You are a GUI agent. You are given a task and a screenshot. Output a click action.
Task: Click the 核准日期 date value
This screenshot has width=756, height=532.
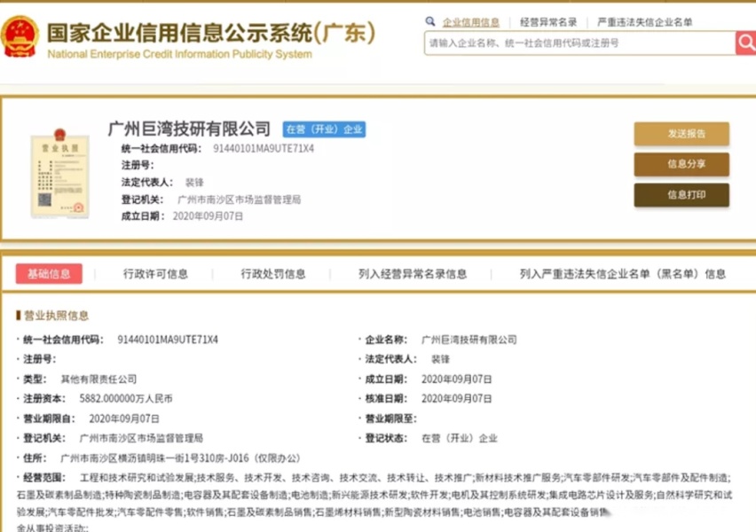click(x=457, y=398)
